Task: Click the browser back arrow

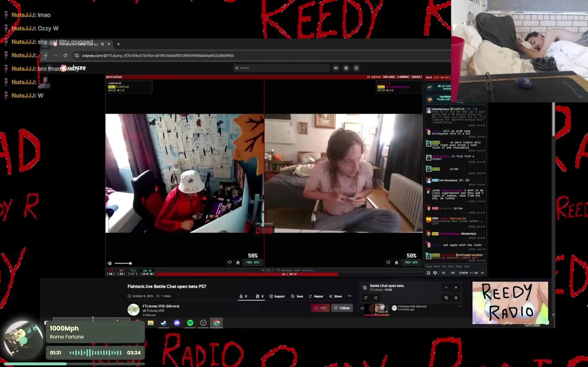Action: tap(46, 56)
